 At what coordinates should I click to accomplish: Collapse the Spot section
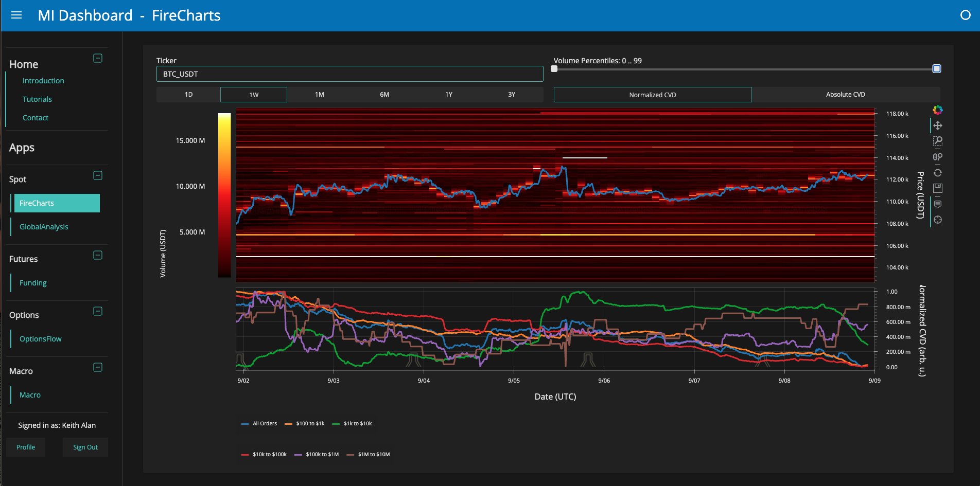97,175
